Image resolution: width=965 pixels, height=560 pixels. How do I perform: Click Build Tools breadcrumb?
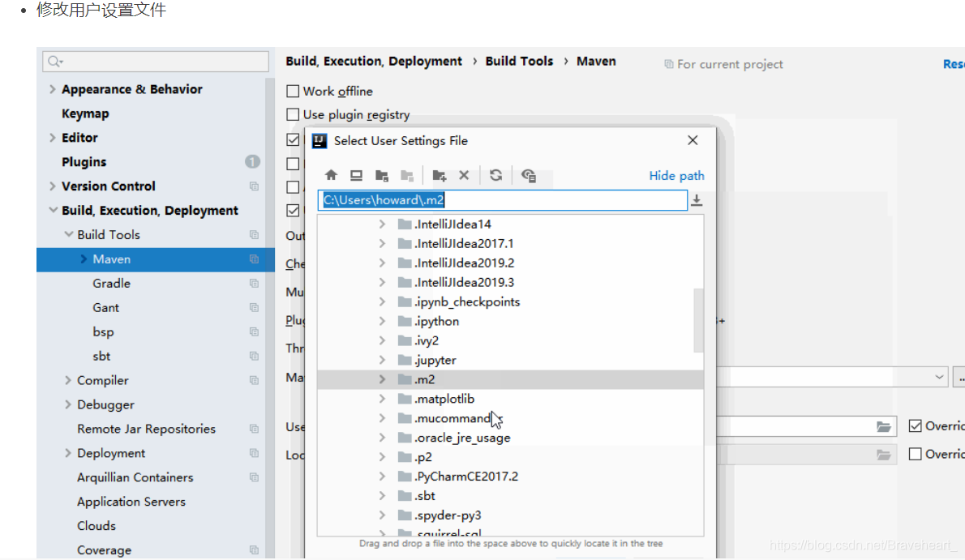point(519,62)
